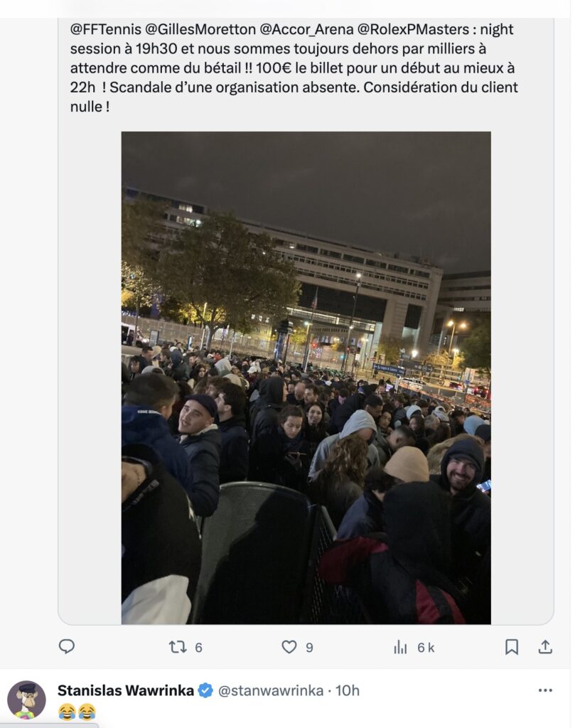580x728 pixels.
Task: Open the crowd photo attachment
Action: pos(306,378)
